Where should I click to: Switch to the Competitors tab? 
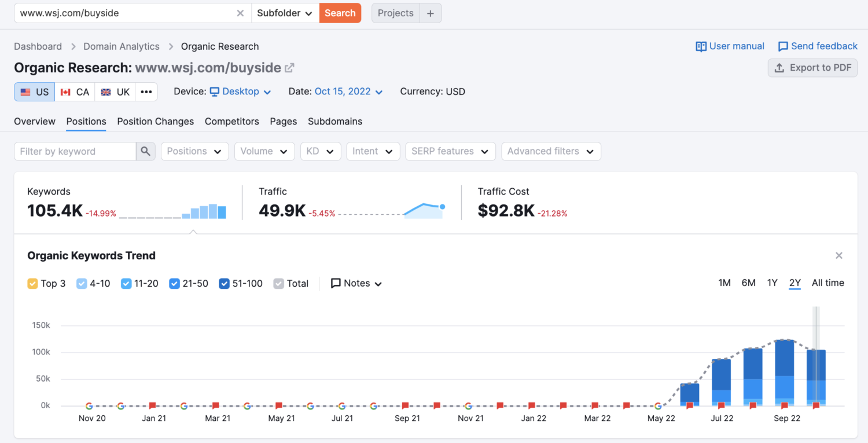click(x=232, y=122)
